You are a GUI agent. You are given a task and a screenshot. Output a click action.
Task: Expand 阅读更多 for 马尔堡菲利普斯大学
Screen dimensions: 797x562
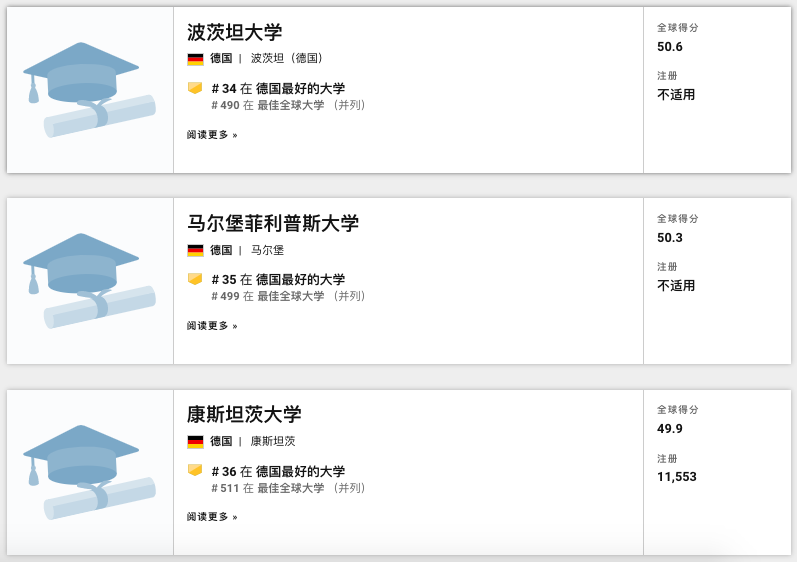(x=212, y=326)
